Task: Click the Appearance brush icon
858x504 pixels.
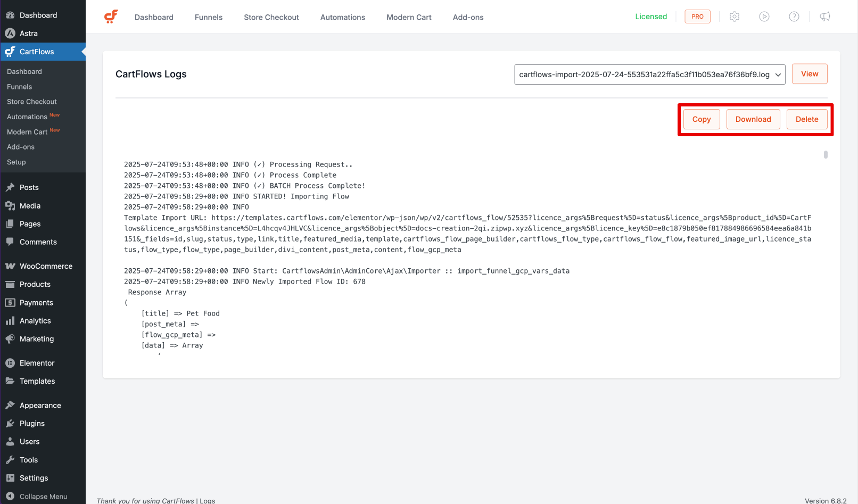Action: pos(10,405)
